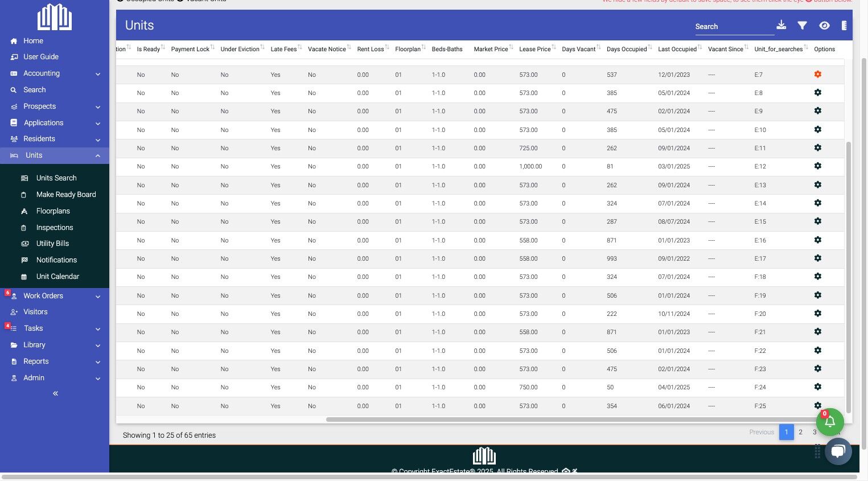Open the Make Ready Board

coord(65,195)
